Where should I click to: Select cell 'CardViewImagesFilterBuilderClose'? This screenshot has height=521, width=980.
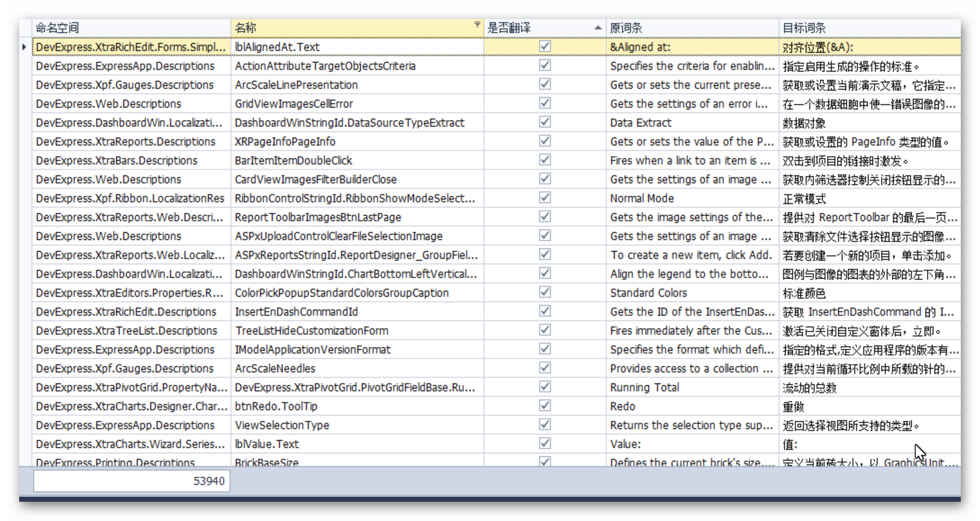358,179
